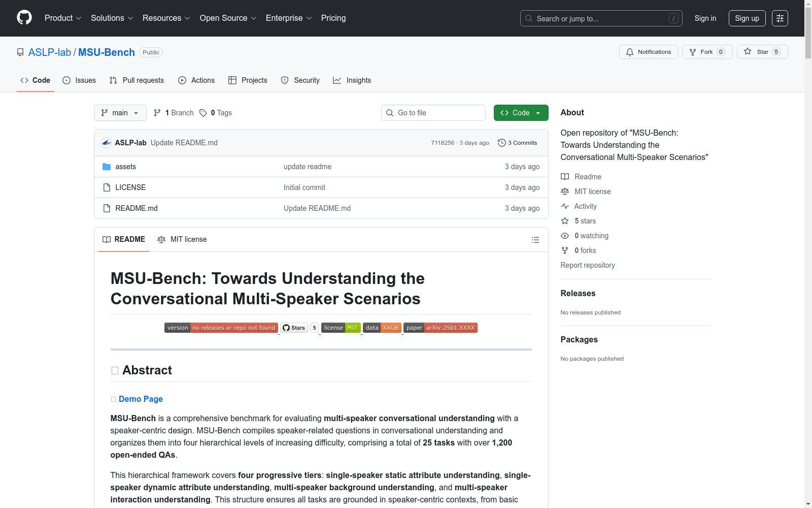Click the book icon next to Readme
The height and width of the screenshot is (508, 812).
[x=565, y=177]
